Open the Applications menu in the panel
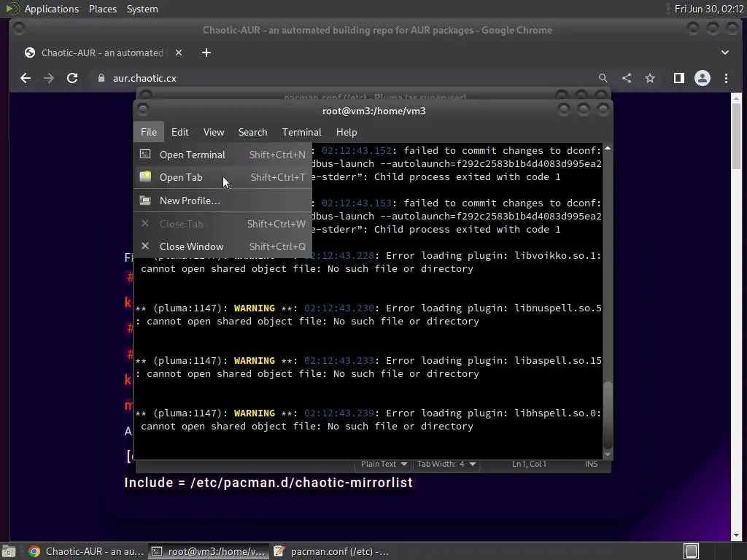 (x=52, y=9)
